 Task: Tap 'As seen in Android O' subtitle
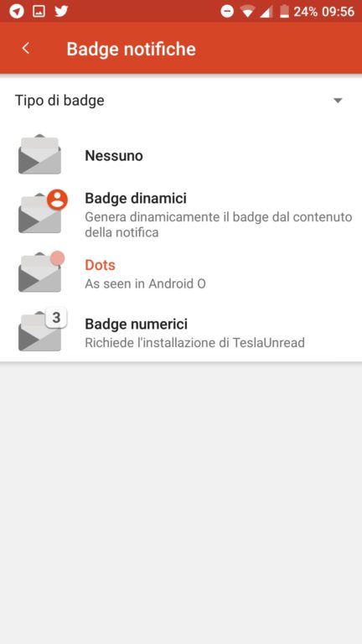(x=145, y=283)
